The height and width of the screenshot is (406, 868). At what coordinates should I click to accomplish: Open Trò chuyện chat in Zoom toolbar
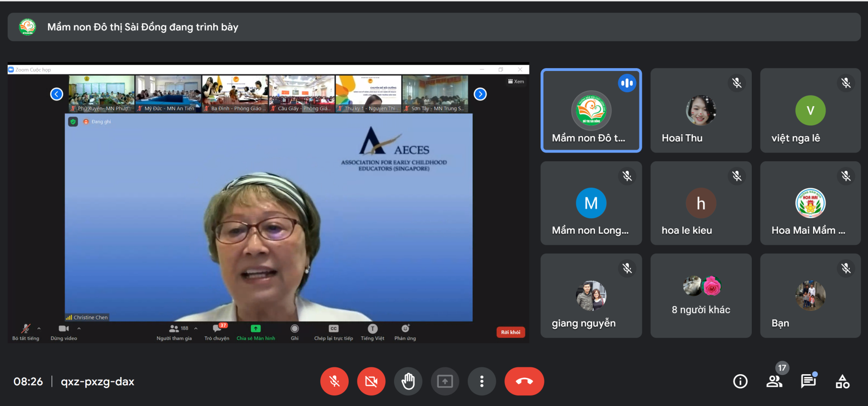(x=217, y=332)
